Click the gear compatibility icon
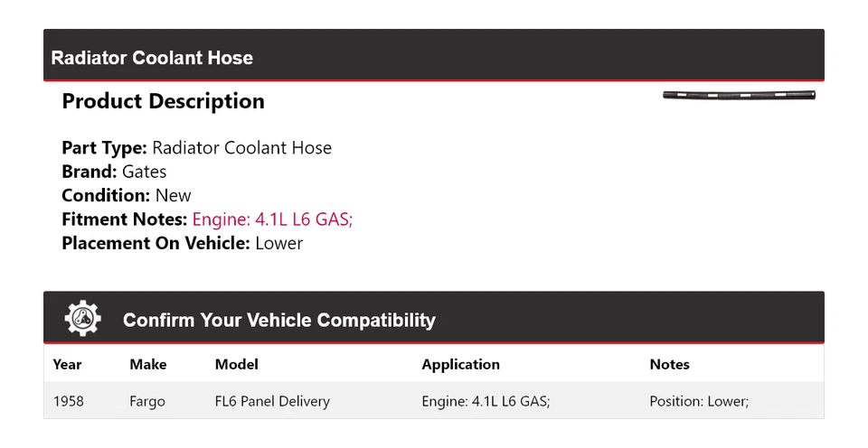This screenshot has width=868, height=448. point(82,319)
